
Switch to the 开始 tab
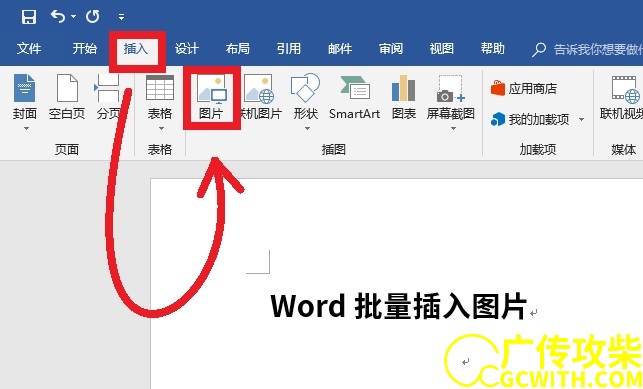click(84, 48)
